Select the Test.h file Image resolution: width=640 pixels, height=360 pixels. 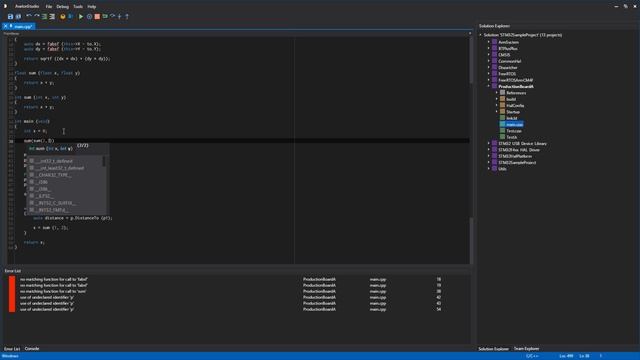[511, 138]
